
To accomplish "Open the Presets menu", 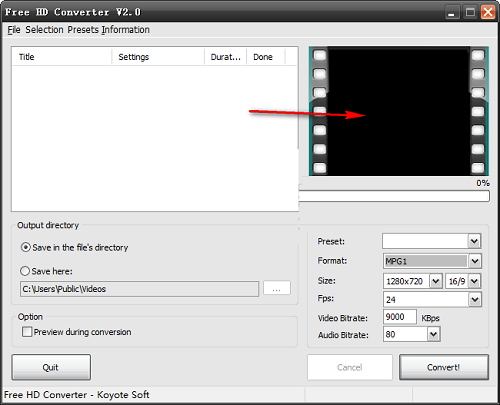I will pos(83,30).
